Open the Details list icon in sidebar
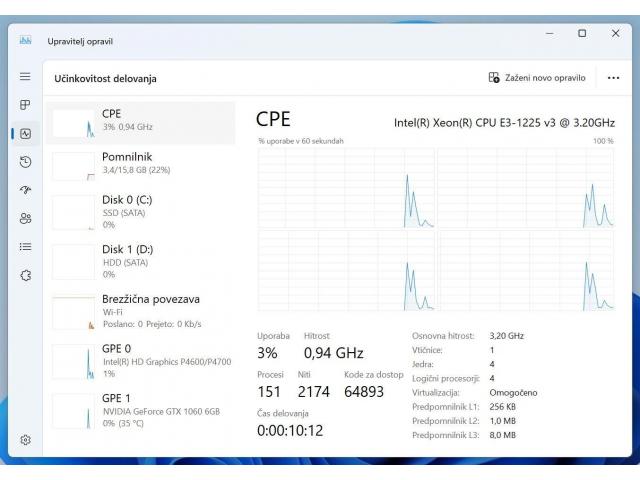This screenshot has height=480, width=640. pyautogui.click(x=25, y=247)
